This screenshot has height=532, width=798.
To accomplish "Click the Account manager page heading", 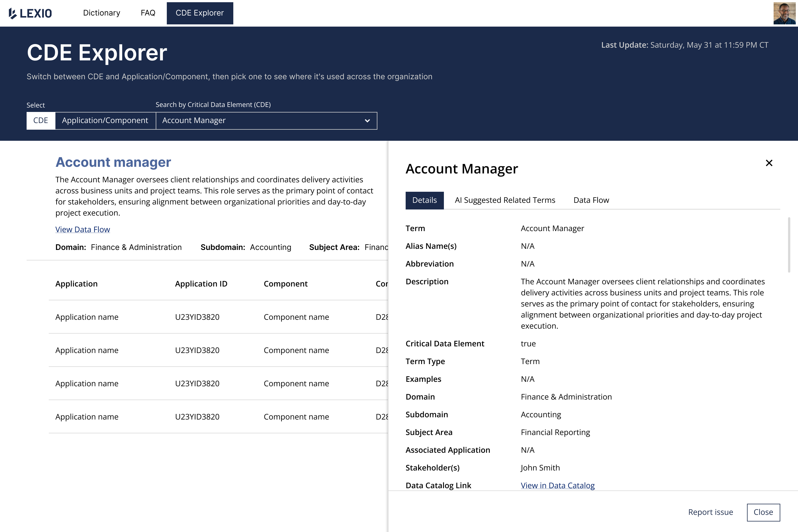I will [113, 162].
